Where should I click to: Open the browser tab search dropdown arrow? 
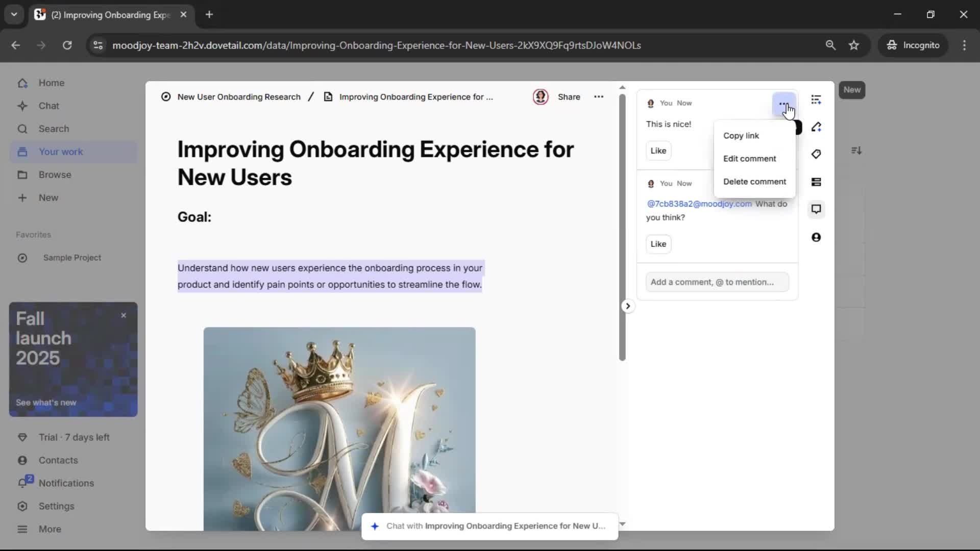tap(14, 14)
